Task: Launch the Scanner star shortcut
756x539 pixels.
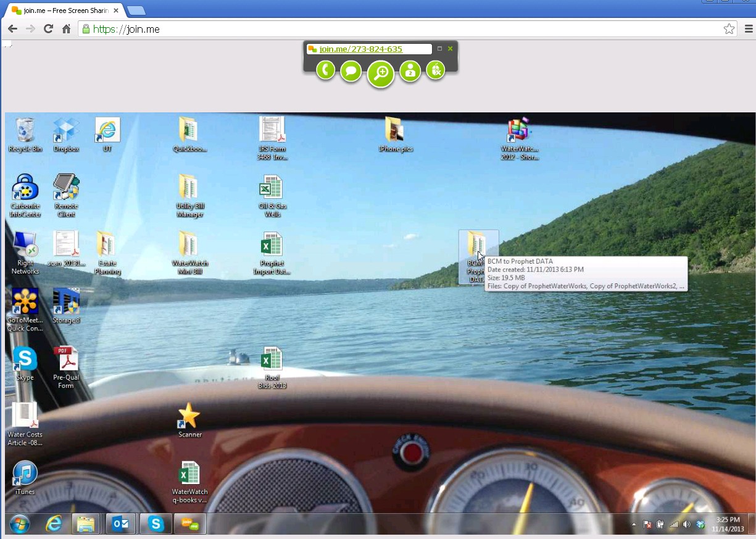Action: [189, 420]
